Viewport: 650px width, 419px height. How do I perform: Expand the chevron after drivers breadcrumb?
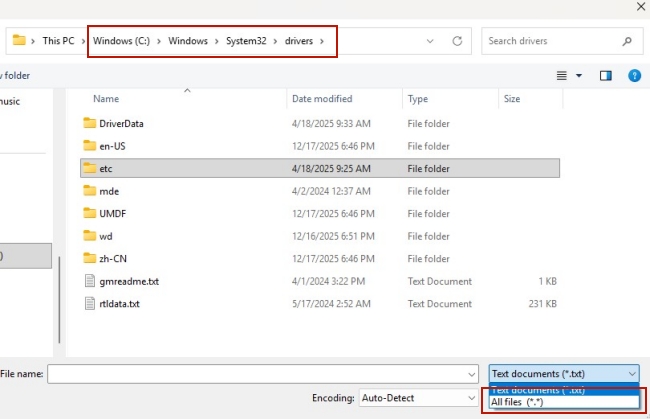(x=322, y=41)
